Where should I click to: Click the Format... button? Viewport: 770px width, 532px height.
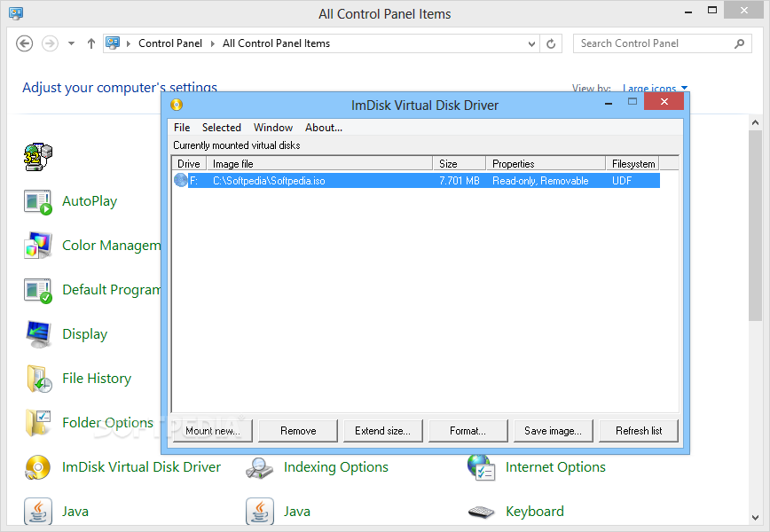click(x=468, y=431)
